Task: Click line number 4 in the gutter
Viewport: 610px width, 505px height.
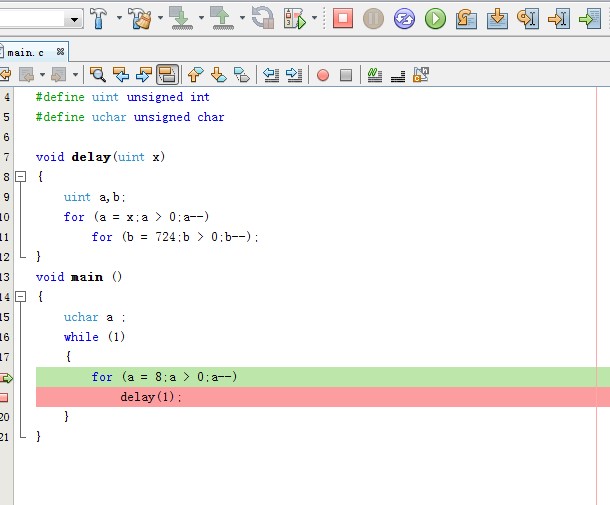Action: (7, 97)
